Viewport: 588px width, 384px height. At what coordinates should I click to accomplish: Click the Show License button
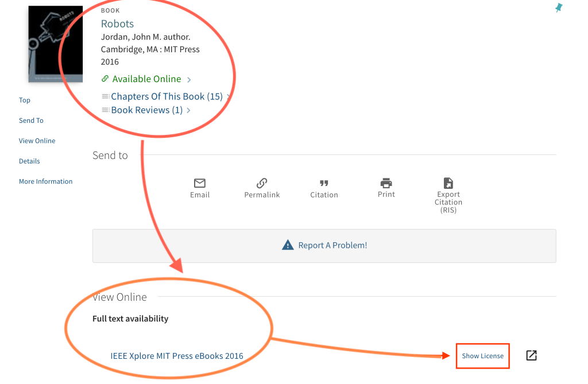[482, 356]
